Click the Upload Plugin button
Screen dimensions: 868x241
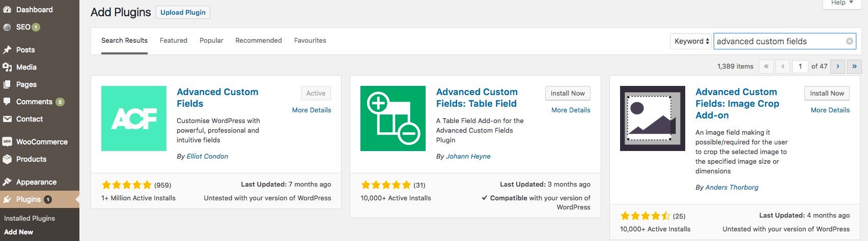(183, 12)
